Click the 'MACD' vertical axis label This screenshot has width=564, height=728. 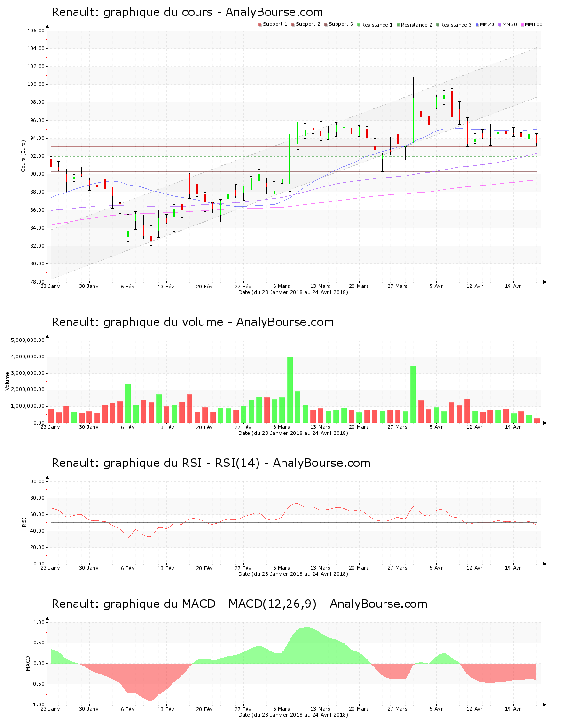click(28, 663)
